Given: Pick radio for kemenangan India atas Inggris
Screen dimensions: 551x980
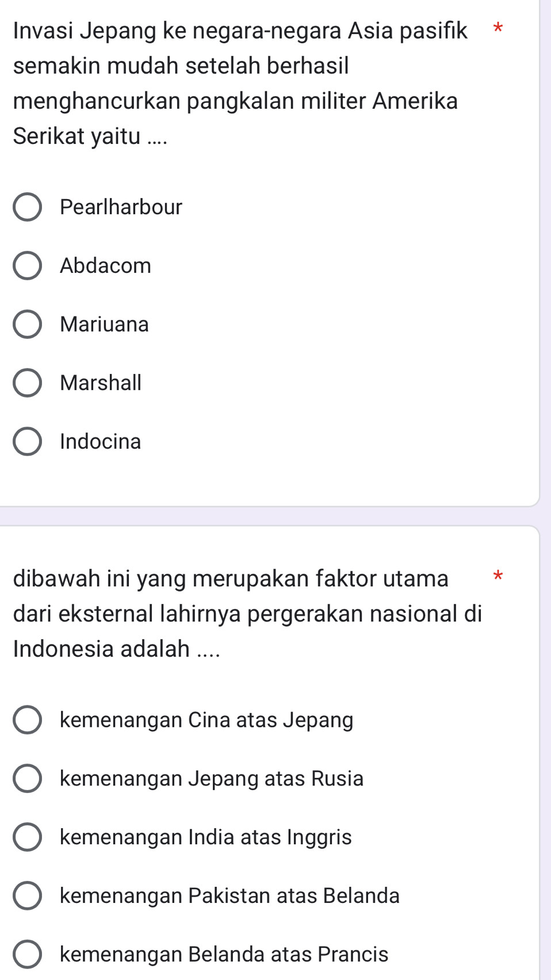Looking at the screenshot, I should (27, 837).
